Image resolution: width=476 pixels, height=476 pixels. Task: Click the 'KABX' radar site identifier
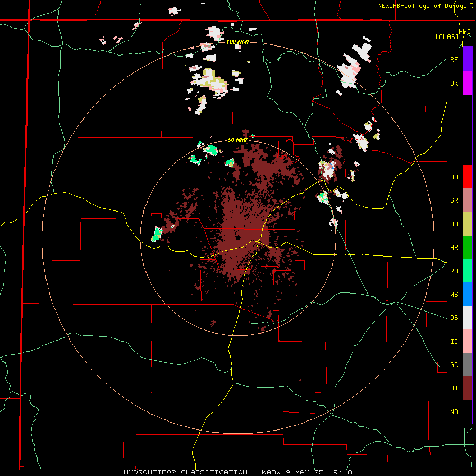click(x=272, y=472)
